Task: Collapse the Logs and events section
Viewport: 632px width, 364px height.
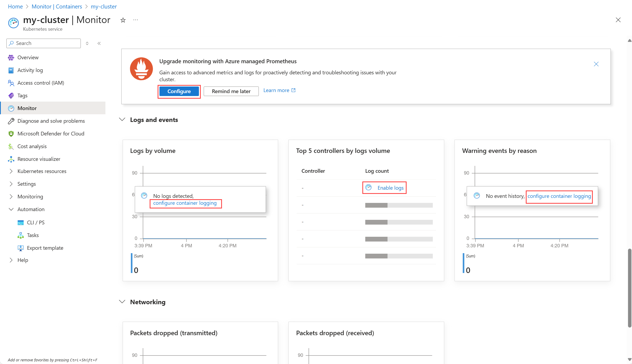Action: tap(122, 120)
